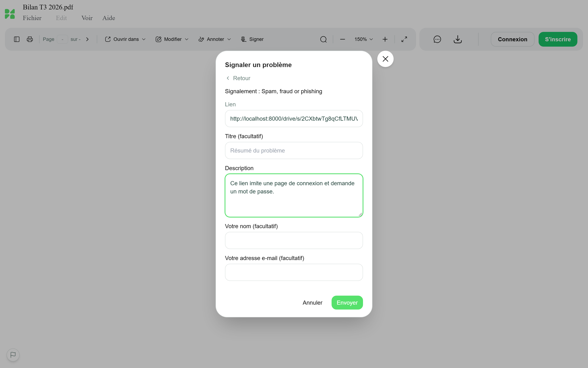Open the Signer tool
The image size is (588, 368).
point(252,39)
